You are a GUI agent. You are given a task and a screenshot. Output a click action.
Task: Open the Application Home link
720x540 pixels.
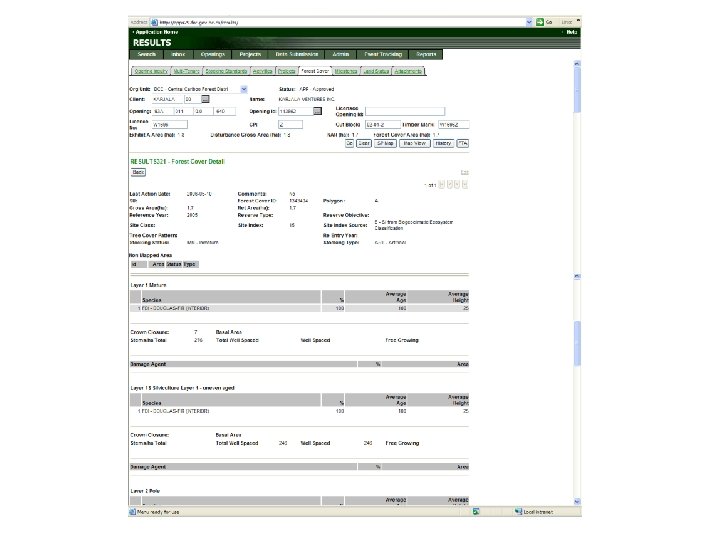(x=157, y=32)
